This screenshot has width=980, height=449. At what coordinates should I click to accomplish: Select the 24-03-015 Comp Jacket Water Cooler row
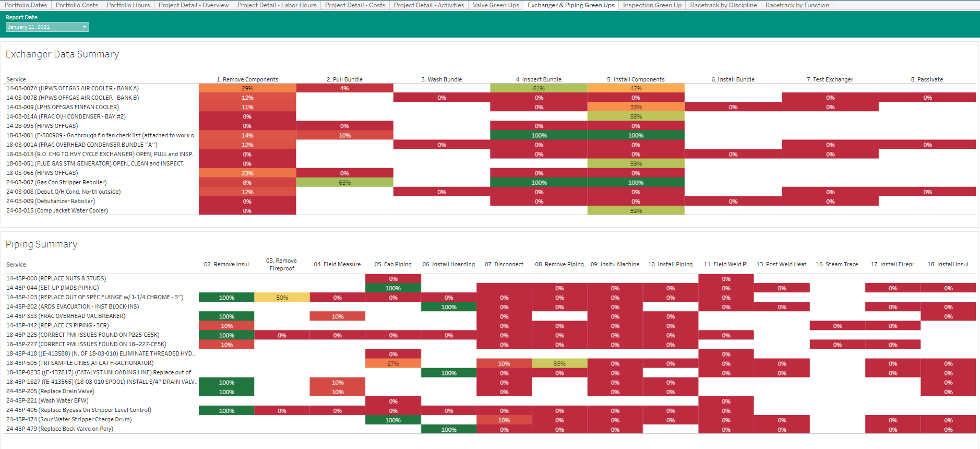point(57,210)
